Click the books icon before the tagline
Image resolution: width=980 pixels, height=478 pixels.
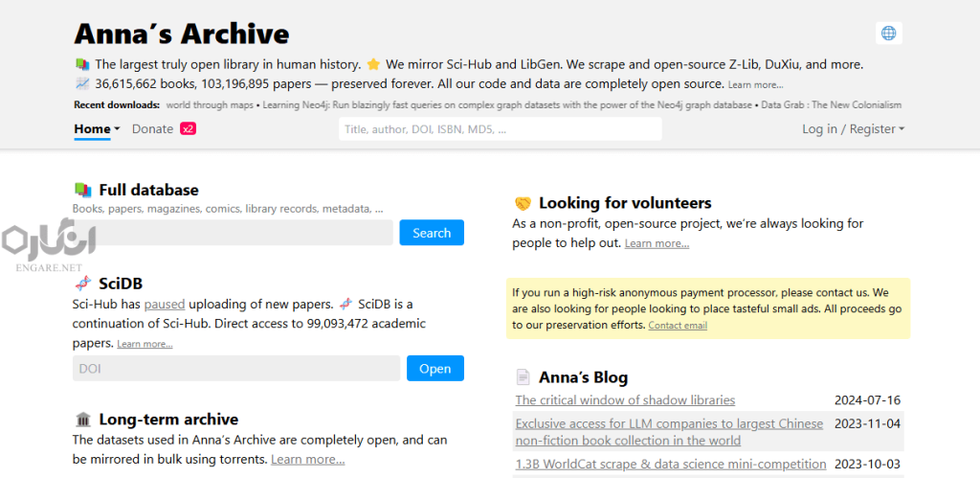point(82,64)
